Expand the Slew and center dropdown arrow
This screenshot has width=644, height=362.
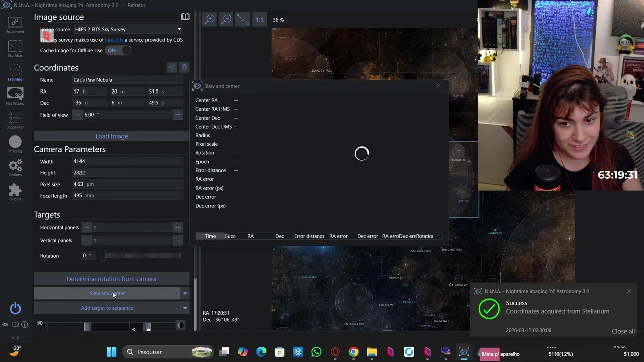(185, 293)
